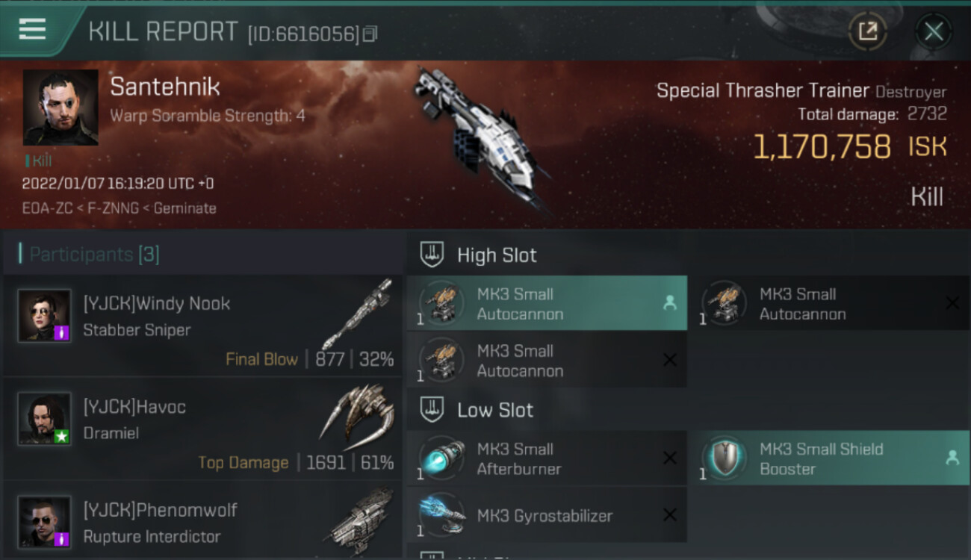
Task: Click the MK3 Small Shield Booster item
Action: click(829, 458)
